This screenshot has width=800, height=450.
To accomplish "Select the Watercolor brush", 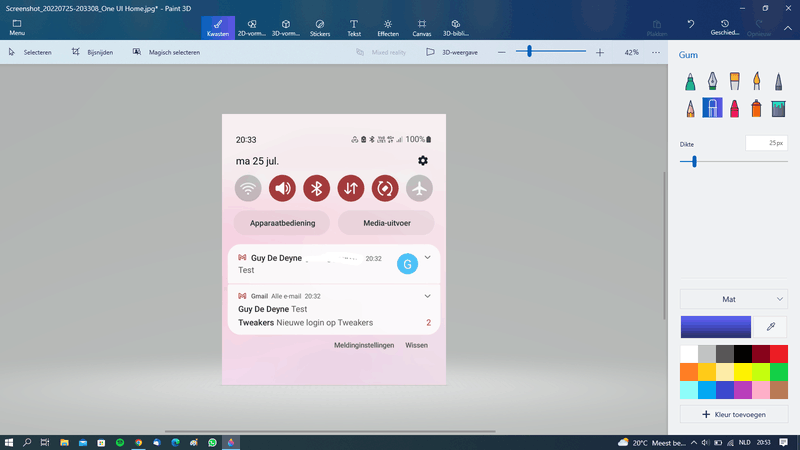I will coord(756,81).
